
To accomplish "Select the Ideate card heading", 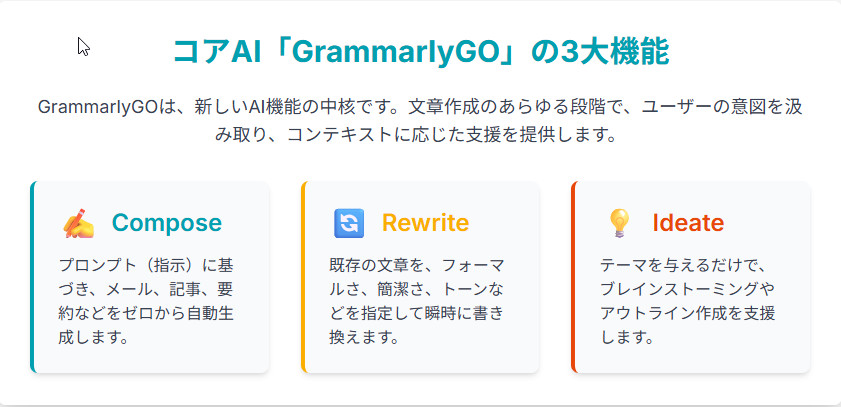I will point(687,222).
